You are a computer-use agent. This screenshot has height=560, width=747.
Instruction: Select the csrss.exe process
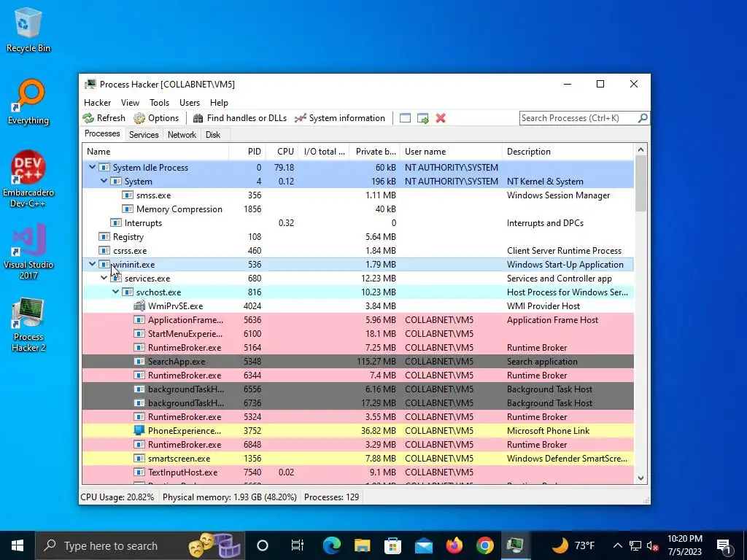click(x=357, y=251)
